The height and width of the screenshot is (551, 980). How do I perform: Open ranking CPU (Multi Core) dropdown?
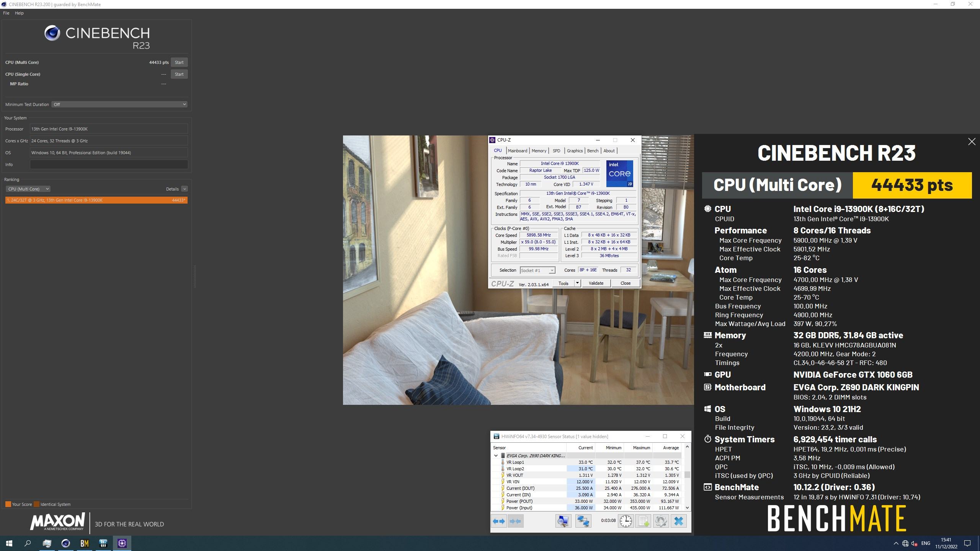(28, 189)
